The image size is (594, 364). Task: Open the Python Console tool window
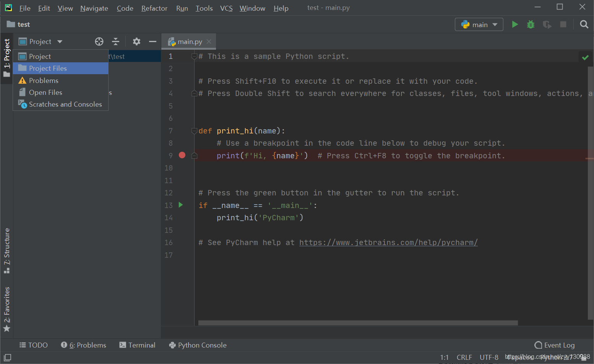[x=198, y=345]
